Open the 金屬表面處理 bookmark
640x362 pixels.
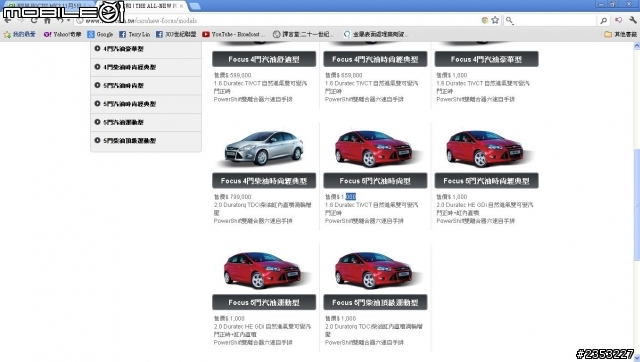(376, 34)
